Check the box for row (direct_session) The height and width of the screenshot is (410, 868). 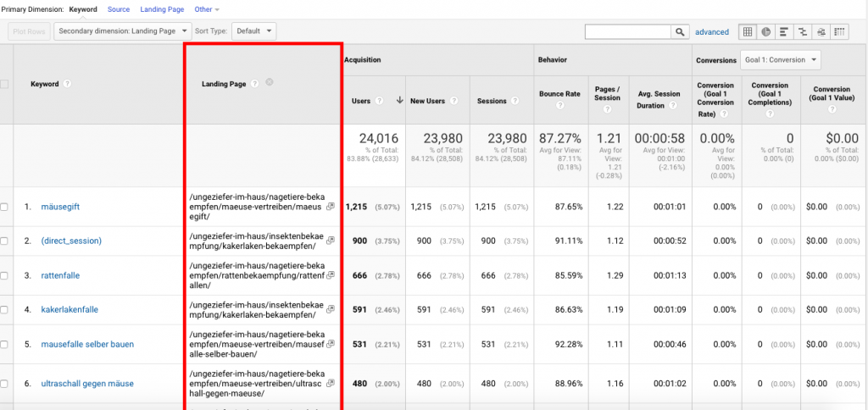[4, 241]
